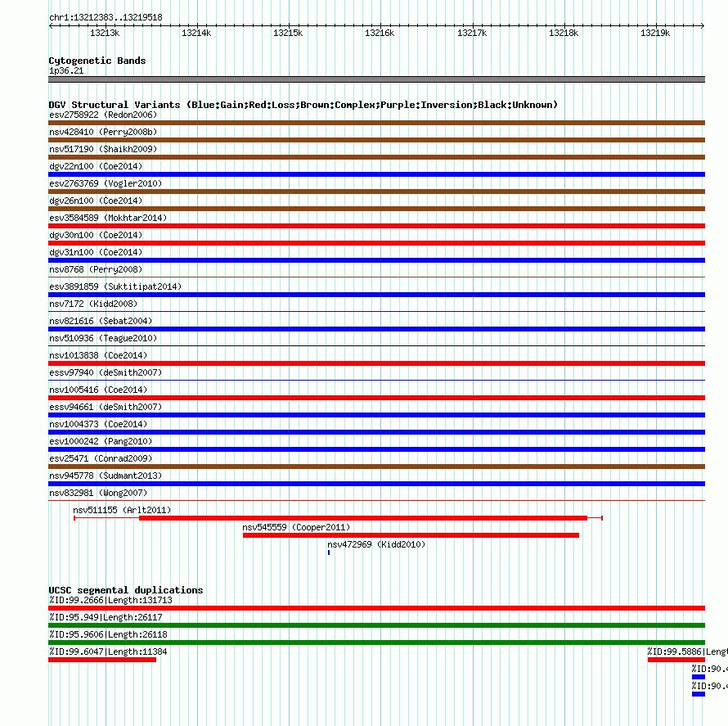Image resolution: width=728 pixels, height=726 pixels.
Task: Click the brown complex bar under esv2758922
Action: pos(376,123)
